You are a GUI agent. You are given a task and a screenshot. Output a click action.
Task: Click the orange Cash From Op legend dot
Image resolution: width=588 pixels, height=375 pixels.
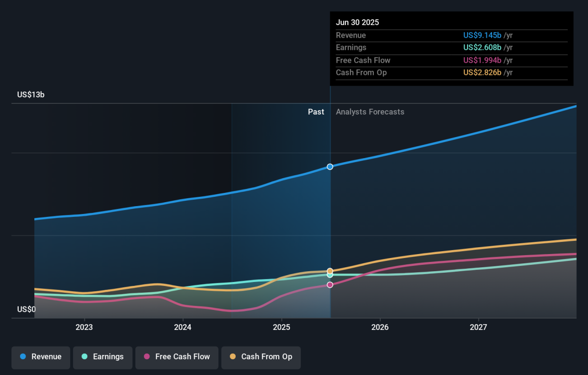click(x=232, y=357)
